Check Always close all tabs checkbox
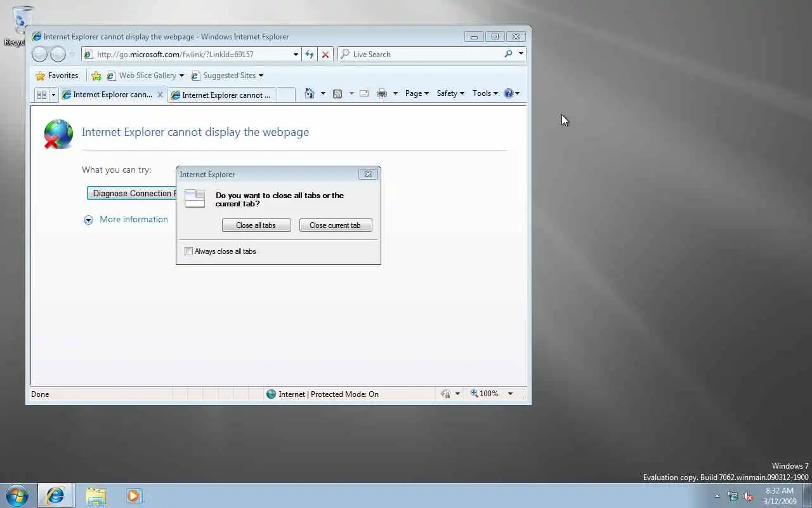This screenshot has height=508, width=812. pyautogui.click(x=188, y=251)
